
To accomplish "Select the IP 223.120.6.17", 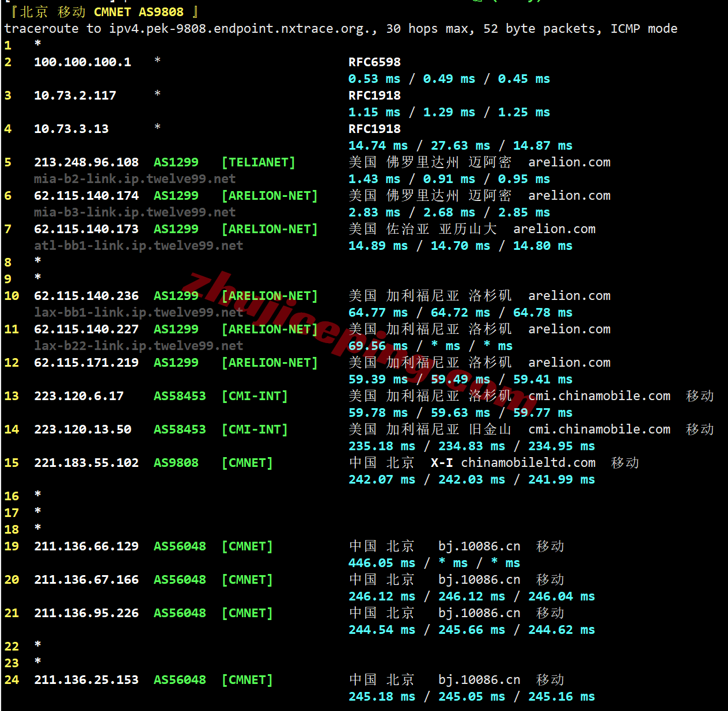I will (x=79, y=396).
